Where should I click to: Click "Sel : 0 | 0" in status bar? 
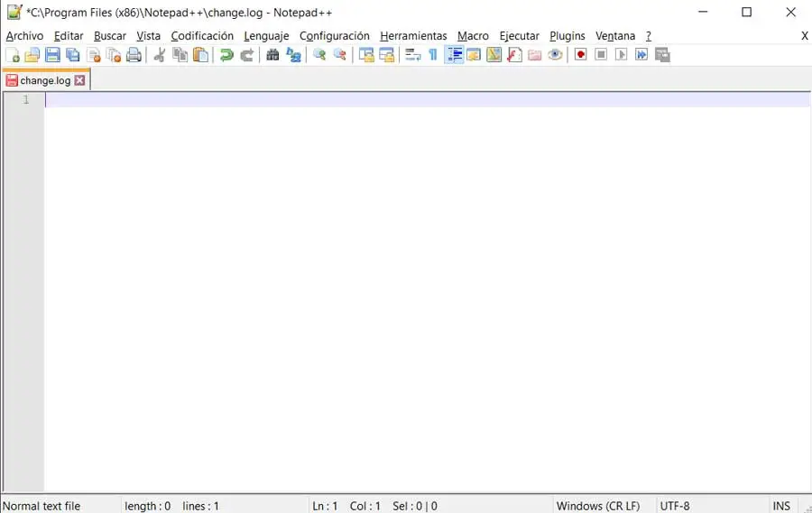pyautogui.click(x=415, y=506)
